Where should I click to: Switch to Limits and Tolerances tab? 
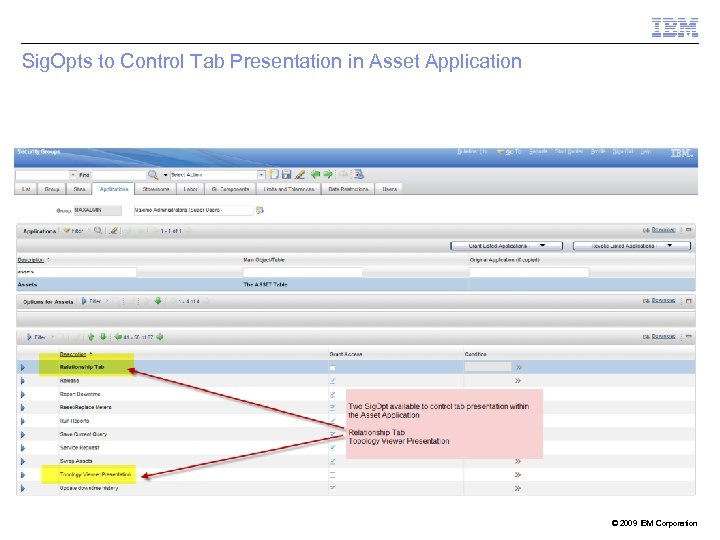tap(289, 189)
